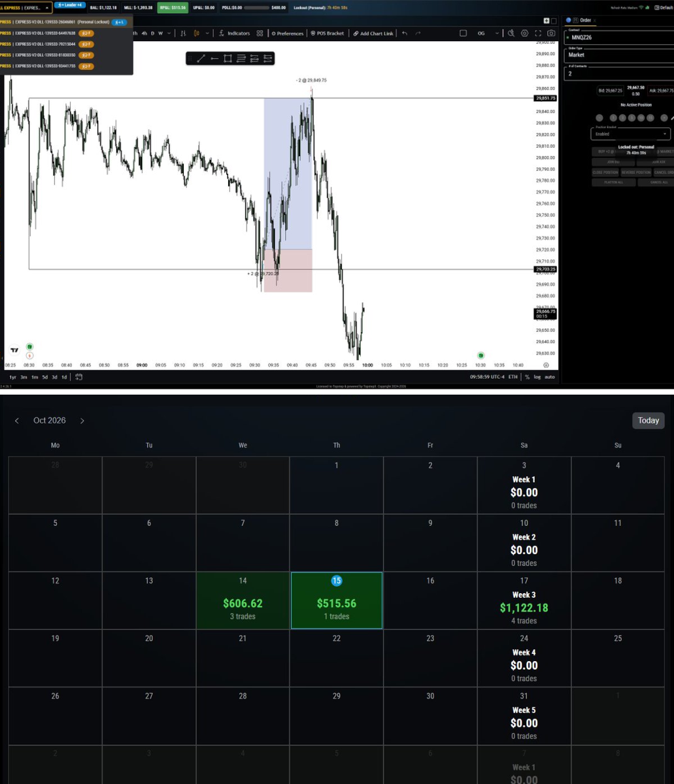Image resolution: width=674 pixels, height=784 pixels.
Task: Open the account selector dropdown
Action: (x=26, y=8)
